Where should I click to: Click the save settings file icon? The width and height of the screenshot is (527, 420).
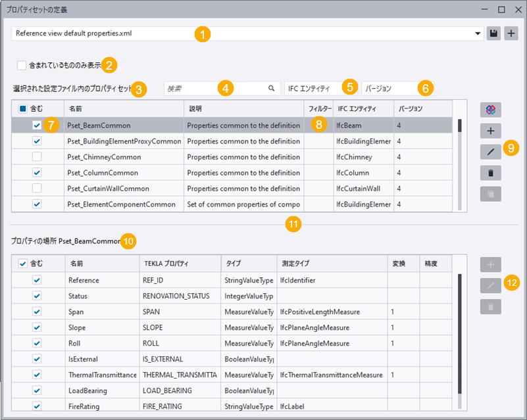click(x=494, y=34)
